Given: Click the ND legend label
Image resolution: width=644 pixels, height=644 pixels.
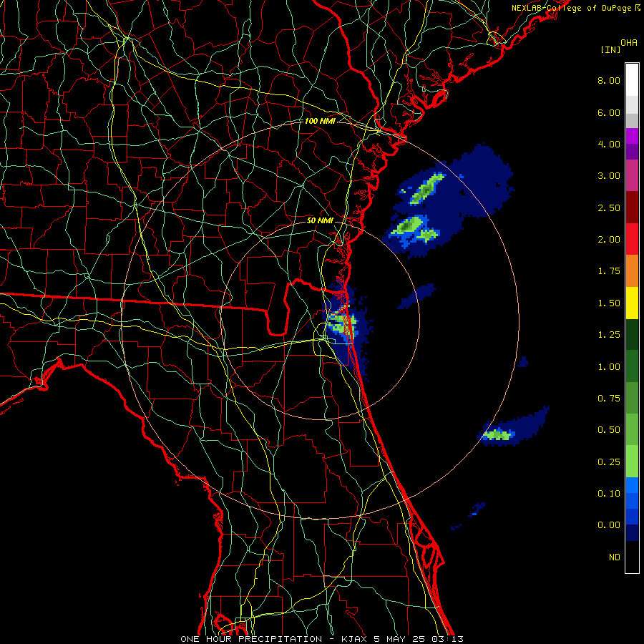Looking at the screenshot, I should [x=615, y=557].
